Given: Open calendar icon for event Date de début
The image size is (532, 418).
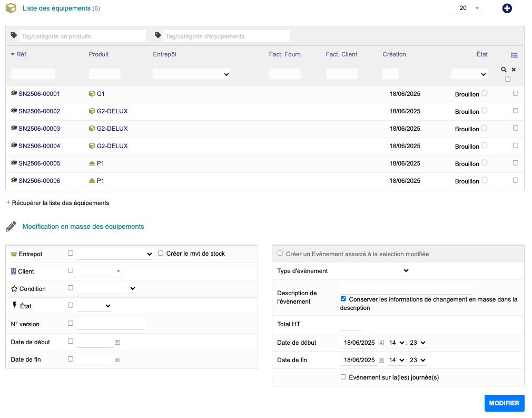Looking at the screenshot, I should [381, 343].
